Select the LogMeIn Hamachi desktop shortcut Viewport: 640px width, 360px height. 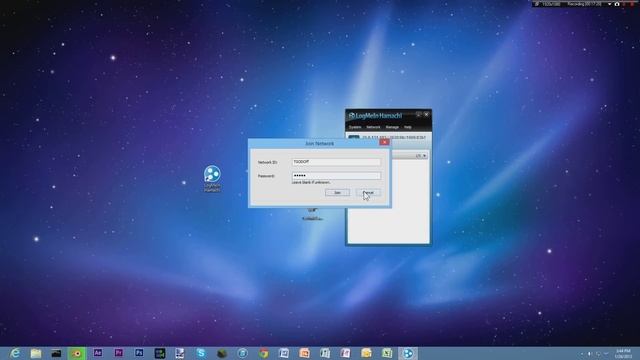tap(212, 179)
